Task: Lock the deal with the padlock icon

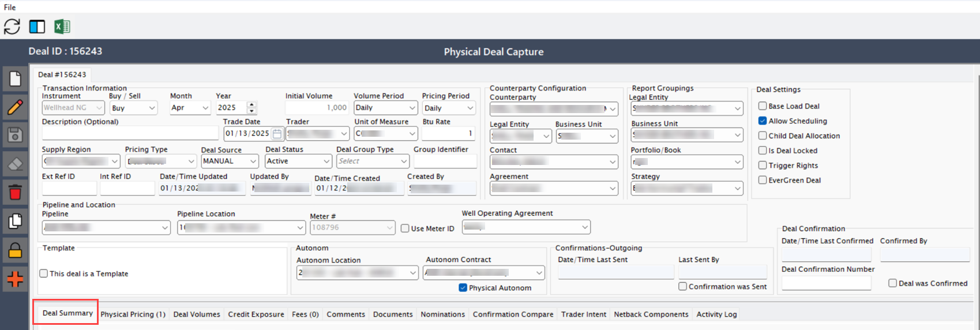Action: (x=15, y=250)
